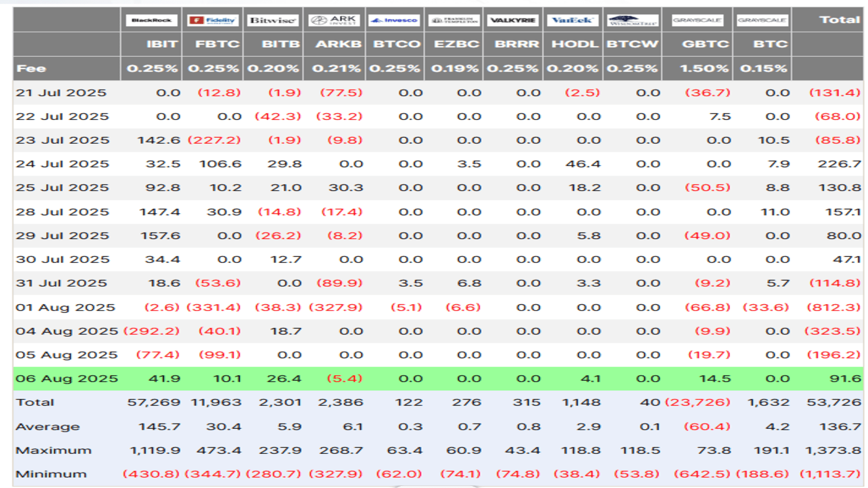Click the 226.7 total for 24 Jul
The image size is (868, 488).
coord(839,164)
